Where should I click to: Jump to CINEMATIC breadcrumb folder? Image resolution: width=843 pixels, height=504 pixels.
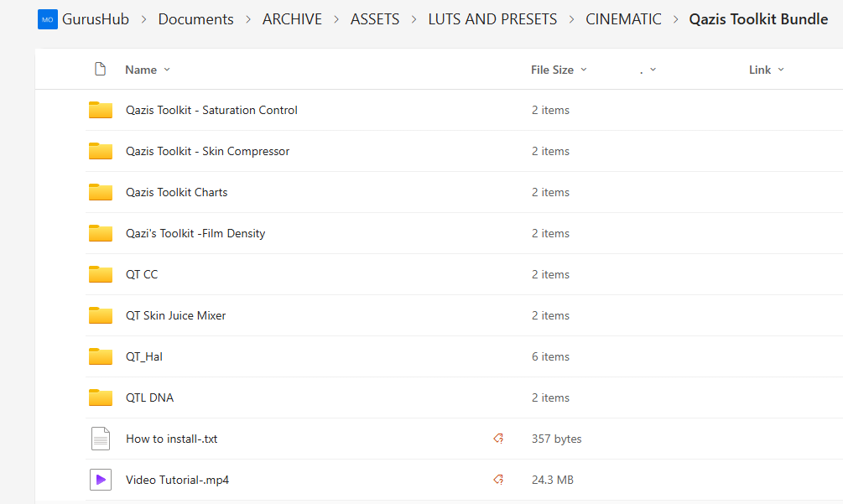(623, 19)
